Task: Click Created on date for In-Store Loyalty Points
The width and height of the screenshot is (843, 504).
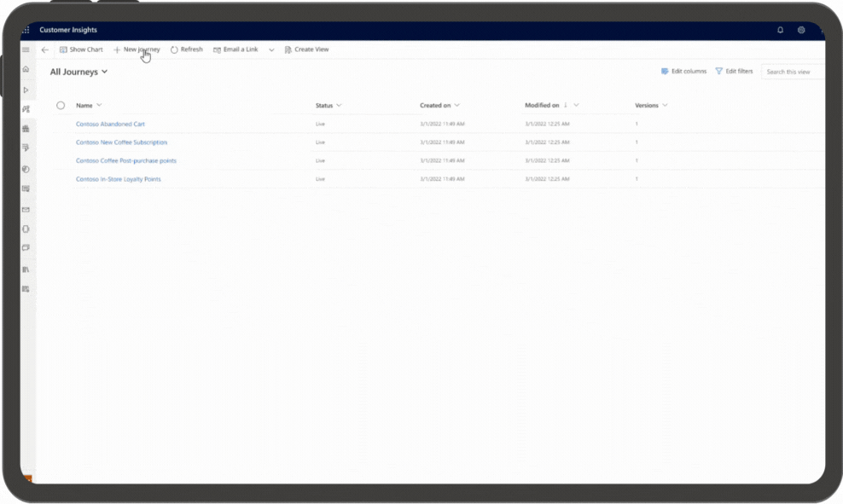Action: (x=442, y=179)
